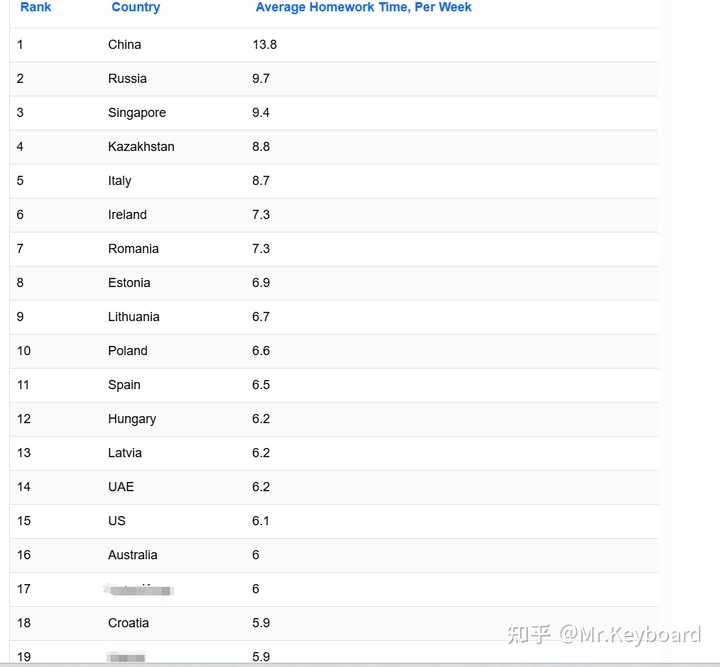This screenshot has height=667, width=720.
Task: Click the Lithuania country name
Action: tap(134, 317)
